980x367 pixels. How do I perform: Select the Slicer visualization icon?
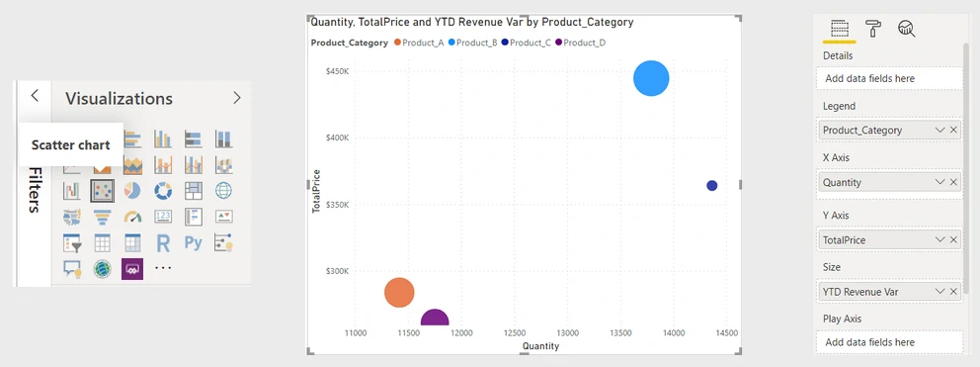(x=71, y=243)
